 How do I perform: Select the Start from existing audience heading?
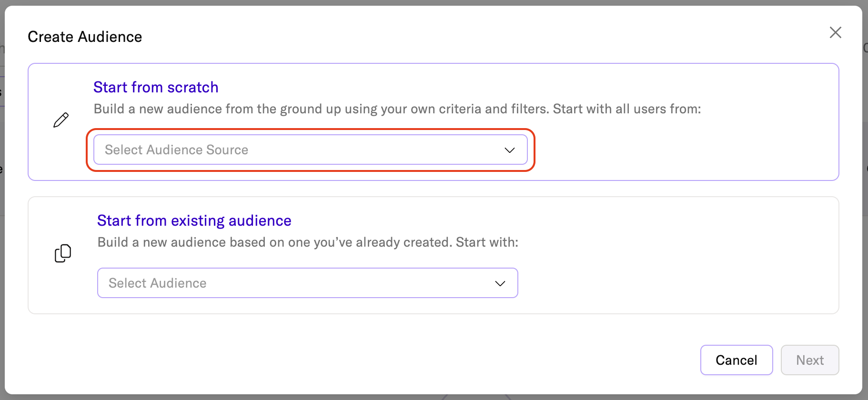tap(194, 220)
